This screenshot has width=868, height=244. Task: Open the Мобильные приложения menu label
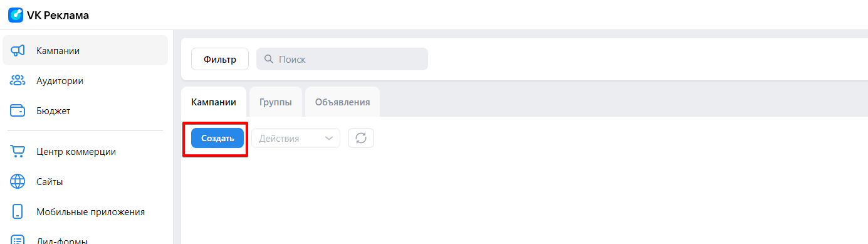[x=91, y=212]
